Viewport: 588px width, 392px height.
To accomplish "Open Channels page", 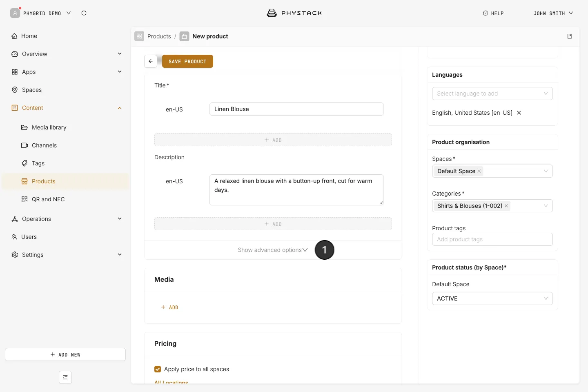I will tap(65, 145).
